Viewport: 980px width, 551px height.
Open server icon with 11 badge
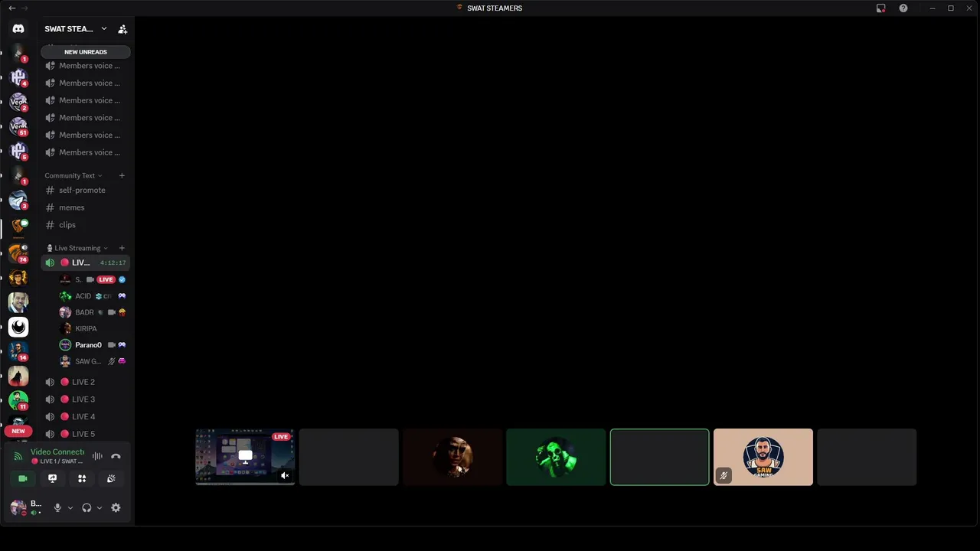(x=18, y=400)
